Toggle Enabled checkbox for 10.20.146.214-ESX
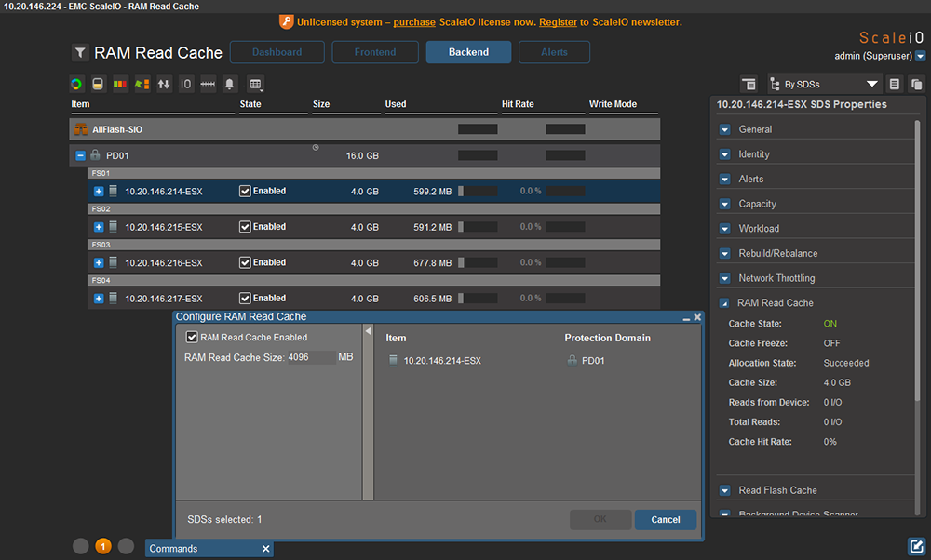The image size is (931, 560). [245, 191]
